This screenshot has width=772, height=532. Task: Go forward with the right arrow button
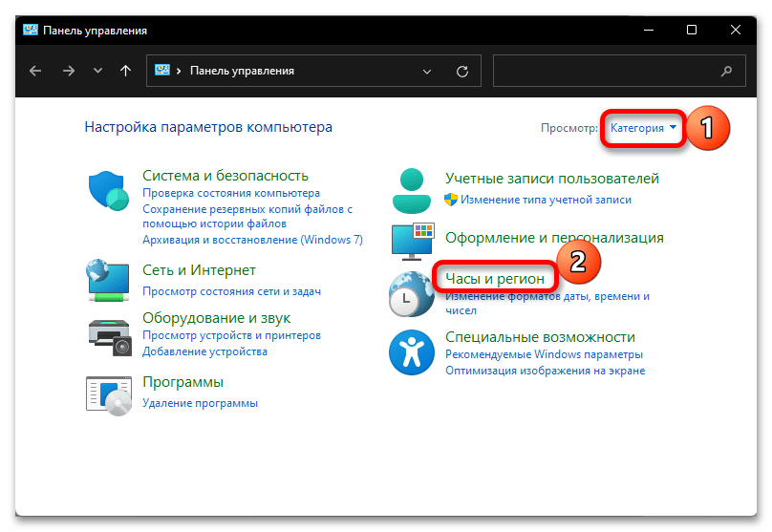pyautogui.click(x=69, y=72)
